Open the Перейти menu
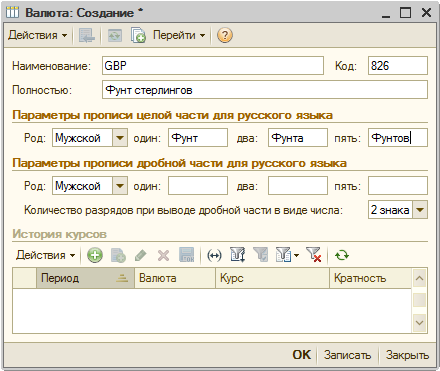Viewport: 440px width, 371px height. [x=179, y=35]
